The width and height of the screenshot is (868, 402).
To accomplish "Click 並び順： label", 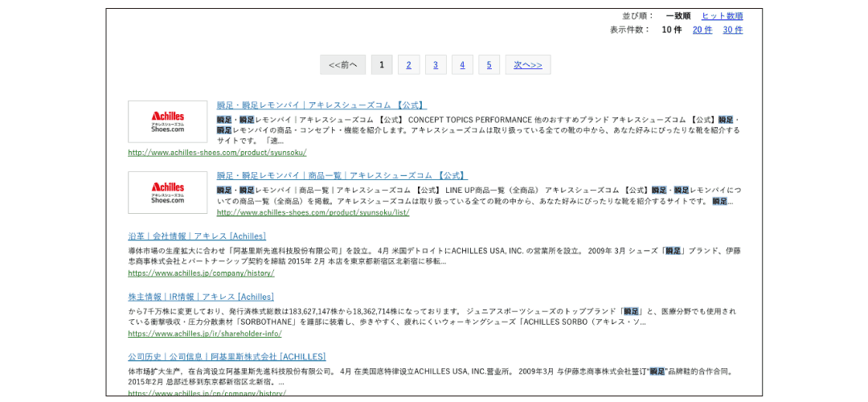I will [638, 16].
